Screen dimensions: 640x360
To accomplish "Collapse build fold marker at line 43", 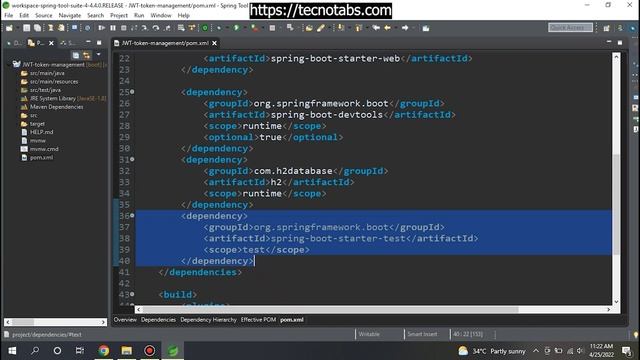I will pos(132,294).
